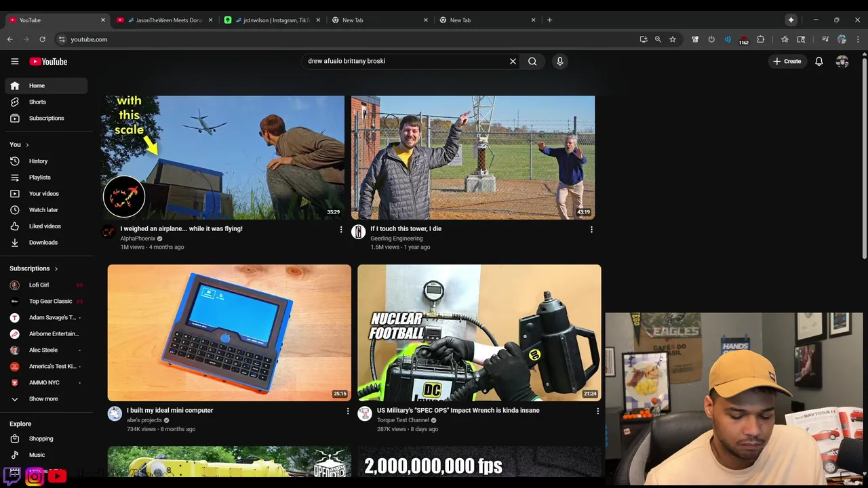The width and height of the screenshot is (868, 488).
Task: Play the mini computer video thumbnail
Action: [x=229, y=333]
